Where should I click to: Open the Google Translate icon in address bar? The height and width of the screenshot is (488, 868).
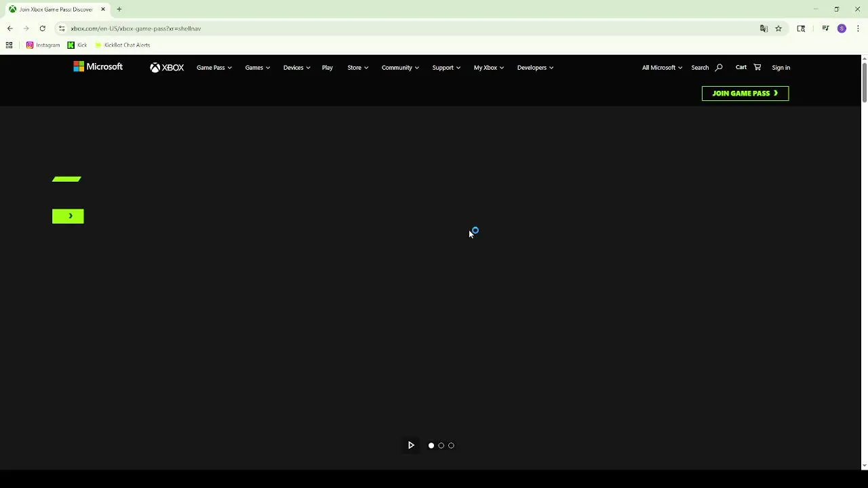point(764,28)
